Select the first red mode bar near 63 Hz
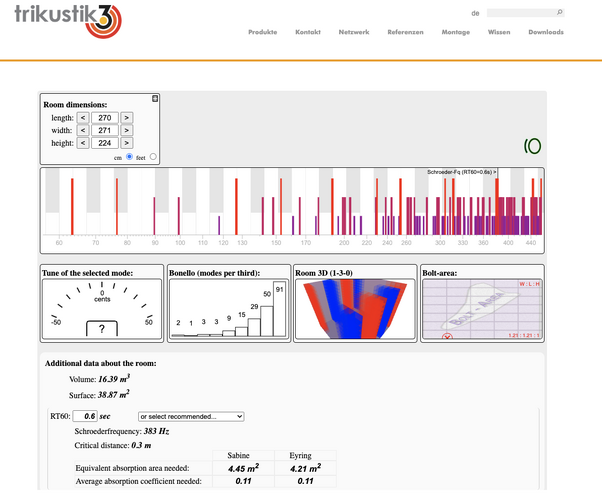The width and height of the screenshot is (602, 500). click(72, 207)
